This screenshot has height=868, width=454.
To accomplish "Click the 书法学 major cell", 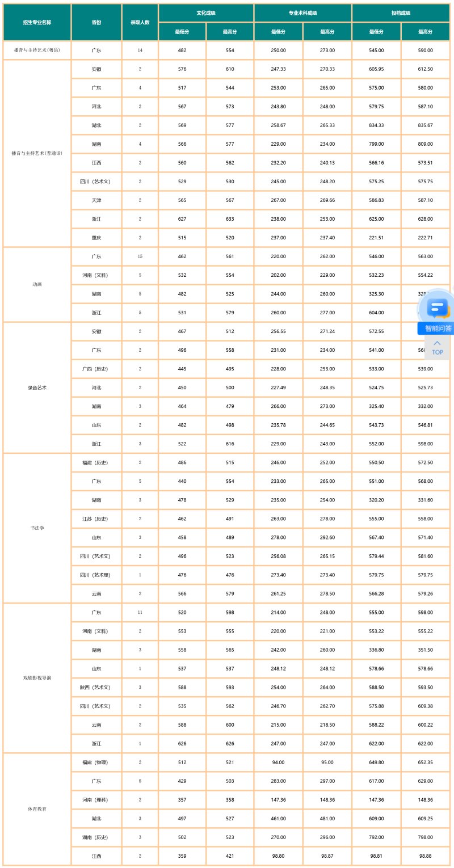I will pos(37,528).
